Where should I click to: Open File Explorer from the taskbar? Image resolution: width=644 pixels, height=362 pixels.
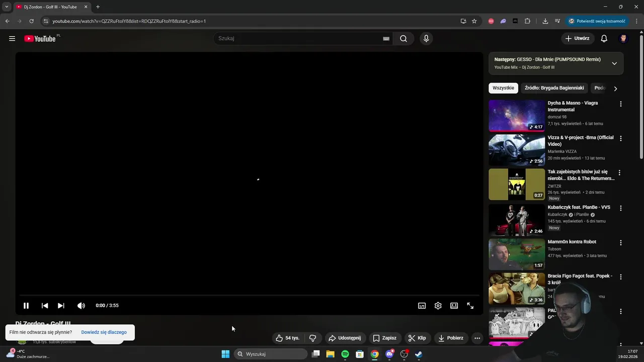(330, 354)
